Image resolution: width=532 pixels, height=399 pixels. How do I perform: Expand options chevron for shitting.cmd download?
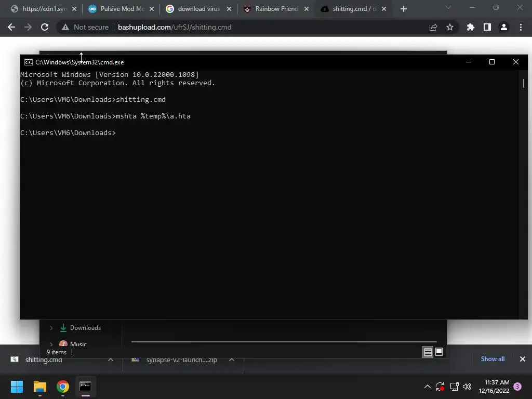point(111,360)
